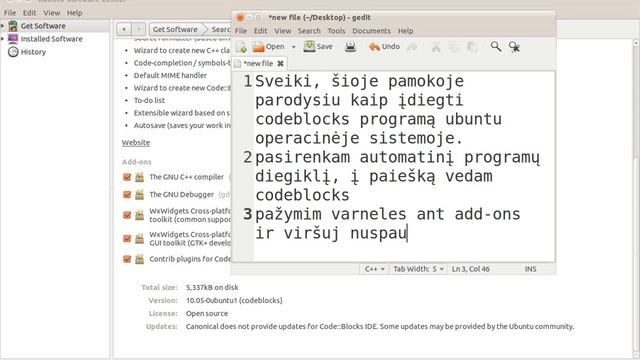Open gedit Tools menu
Viewport: 640px width, 360px height.
tap(336, 31)
